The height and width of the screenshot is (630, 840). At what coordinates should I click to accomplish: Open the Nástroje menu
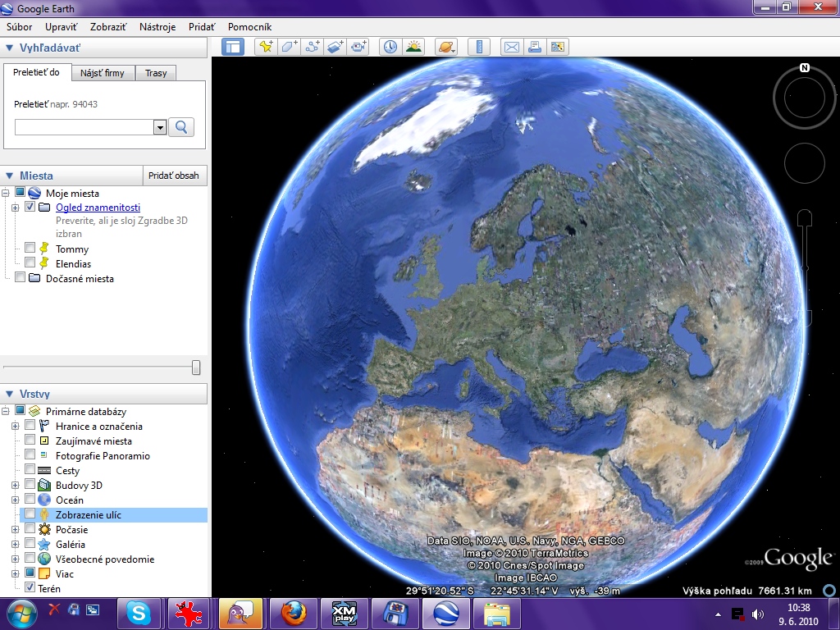[x=157, y=27]
